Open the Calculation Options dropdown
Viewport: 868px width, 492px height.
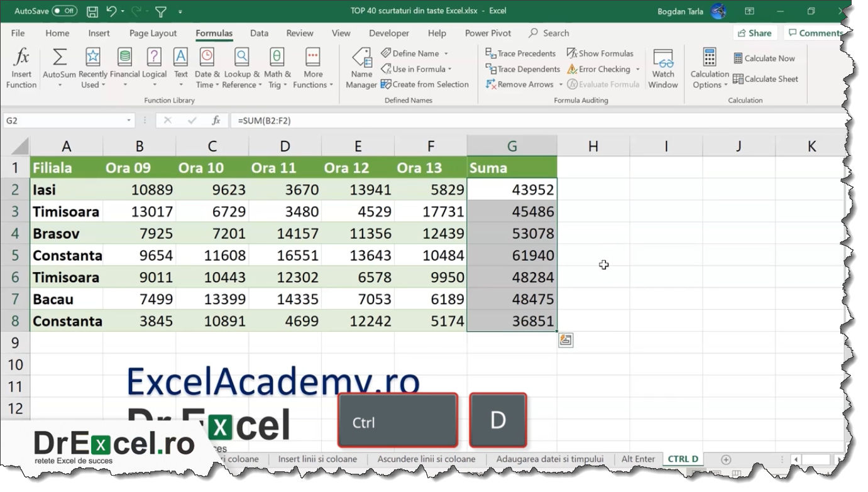coord(709,68)
